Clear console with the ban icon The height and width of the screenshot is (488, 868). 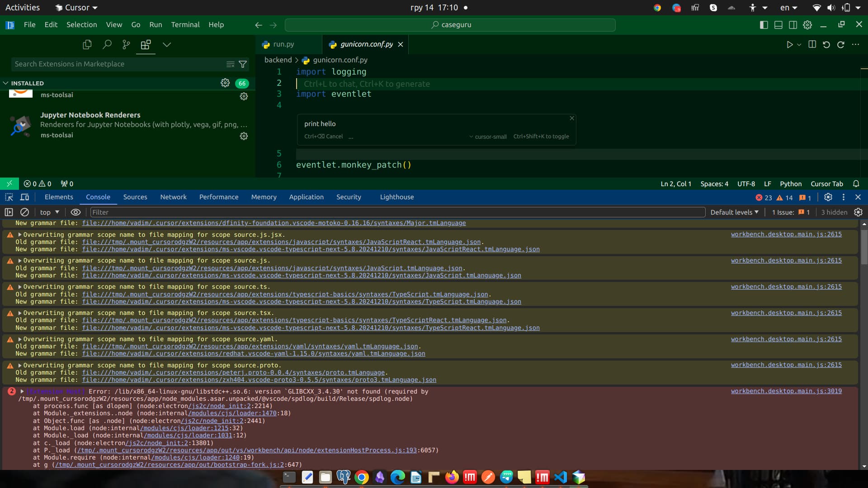coord(25,212)
